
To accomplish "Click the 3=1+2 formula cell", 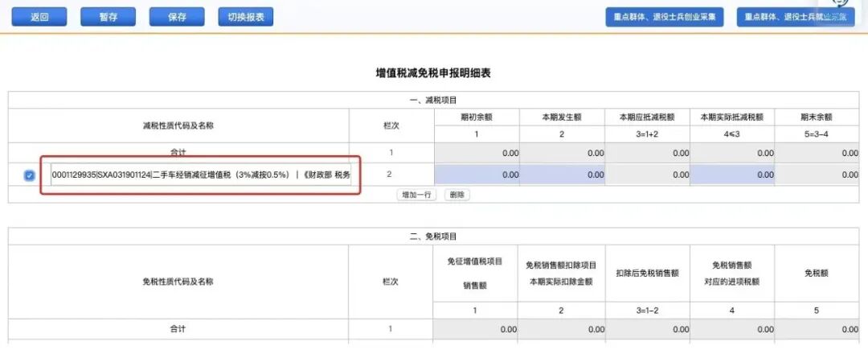I will (647, 134).
